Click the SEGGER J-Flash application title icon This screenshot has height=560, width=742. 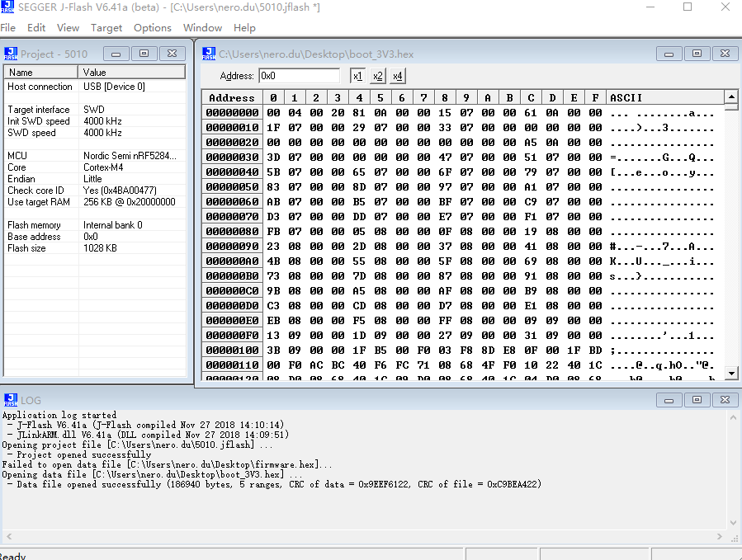(7, 7)
